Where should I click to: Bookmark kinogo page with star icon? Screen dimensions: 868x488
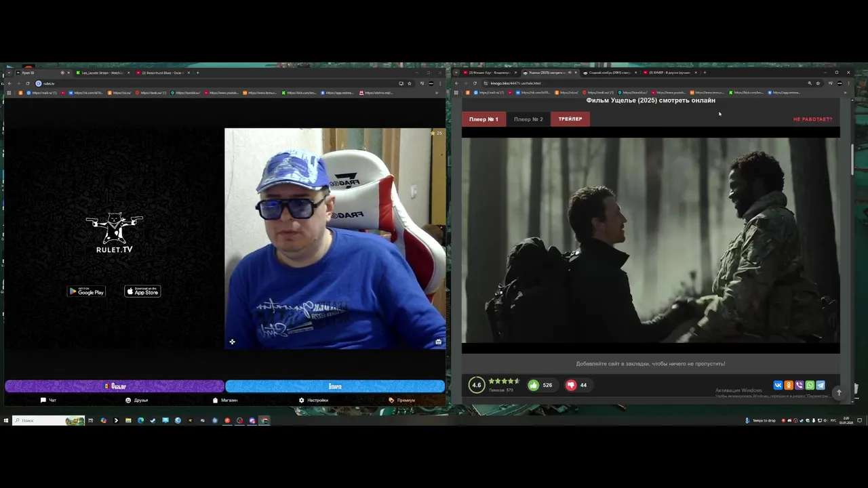pos(818,83)
